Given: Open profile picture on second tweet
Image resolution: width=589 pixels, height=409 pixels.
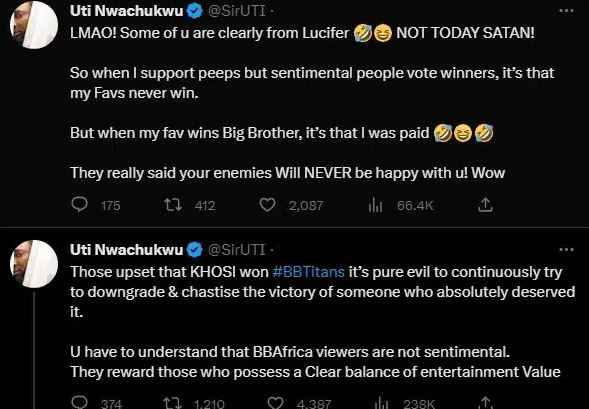Looking at the screenshot, I should pos(34,264).
